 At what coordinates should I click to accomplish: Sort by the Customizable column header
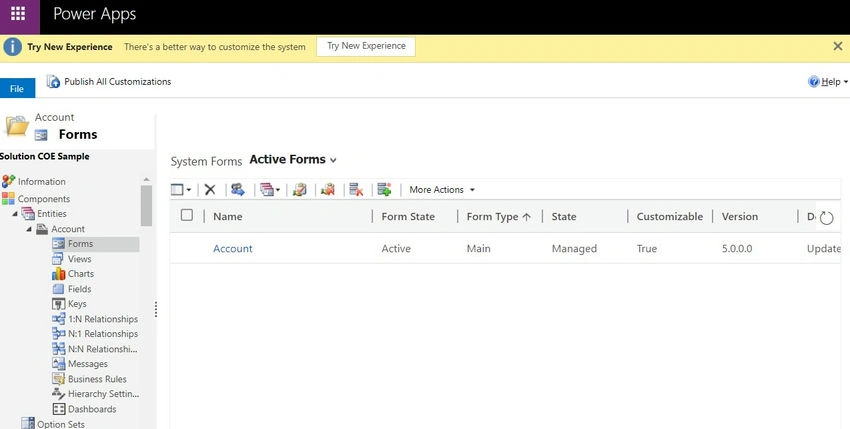point(669,216)
